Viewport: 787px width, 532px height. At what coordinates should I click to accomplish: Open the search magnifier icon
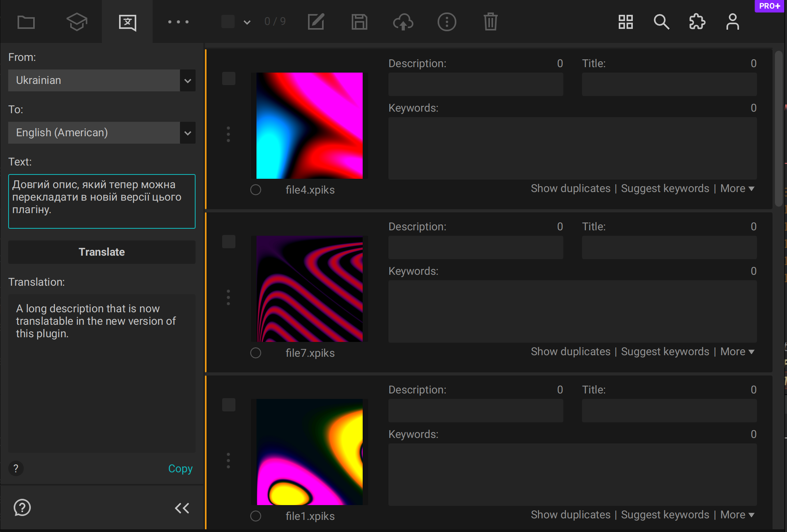[x=661, y=22]
